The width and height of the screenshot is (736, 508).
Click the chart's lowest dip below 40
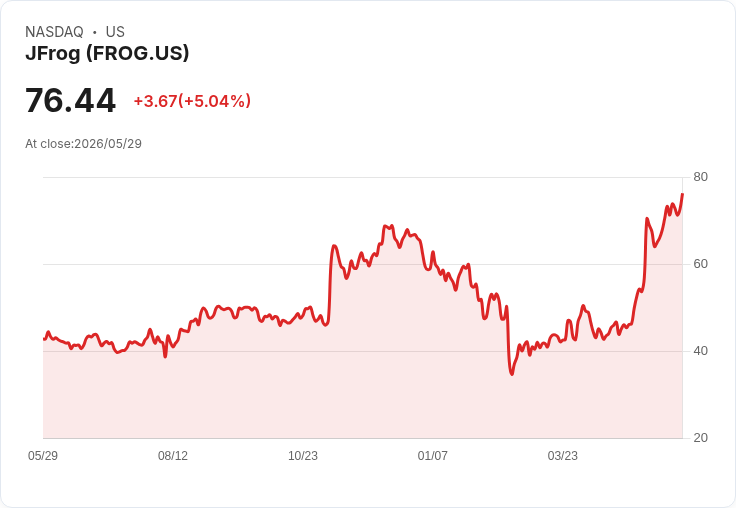(512, 374)
